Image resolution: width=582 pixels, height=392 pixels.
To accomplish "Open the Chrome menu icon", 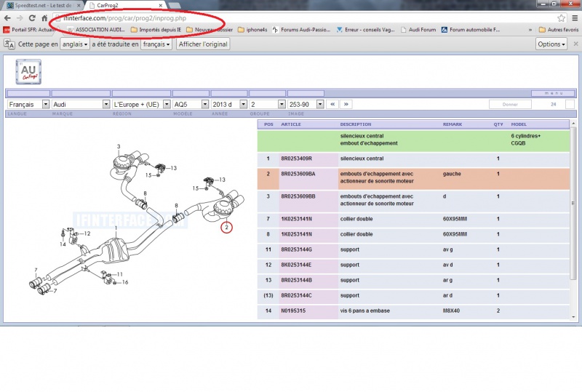I will 574,17.
